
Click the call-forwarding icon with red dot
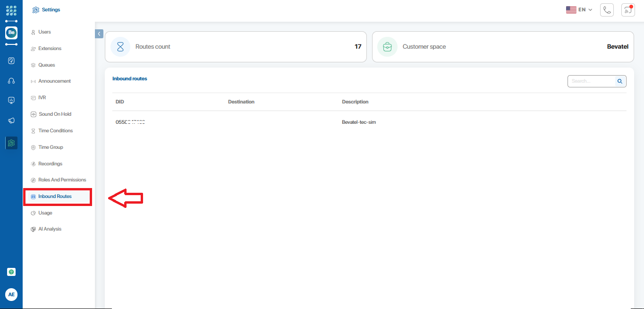click(628, 10)
